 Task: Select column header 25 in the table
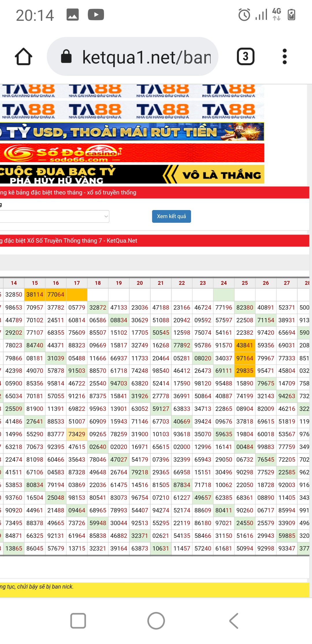pos(245,283)
